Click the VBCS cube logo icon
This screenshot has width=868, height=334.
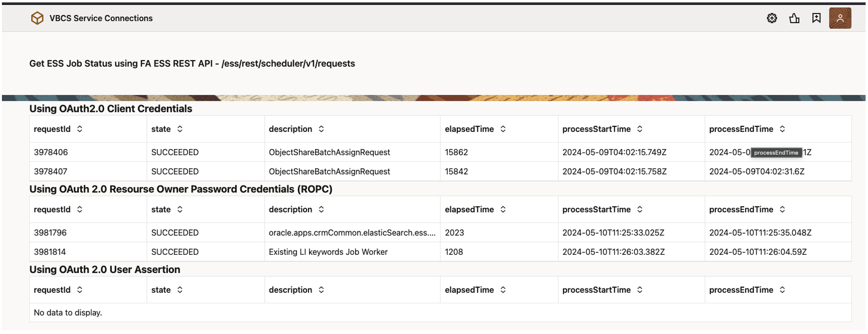[x=37, y=18]
